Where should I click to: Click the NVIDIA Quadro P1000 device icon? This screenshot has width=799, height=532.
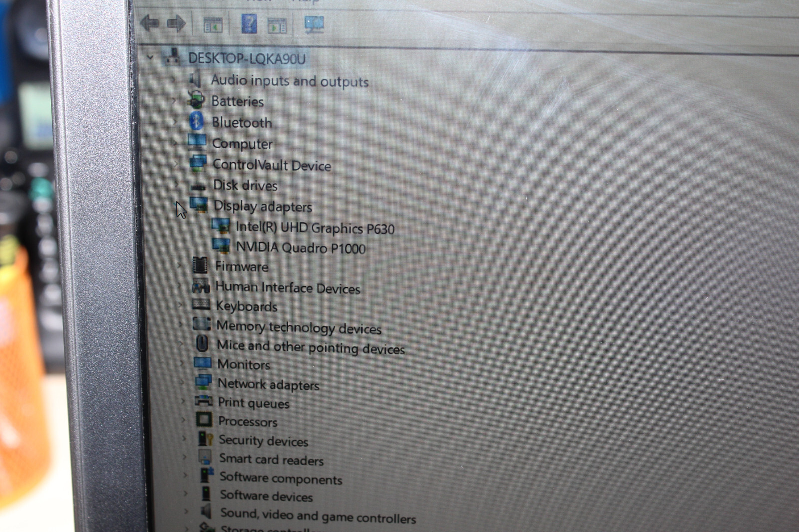click(221, 246)
